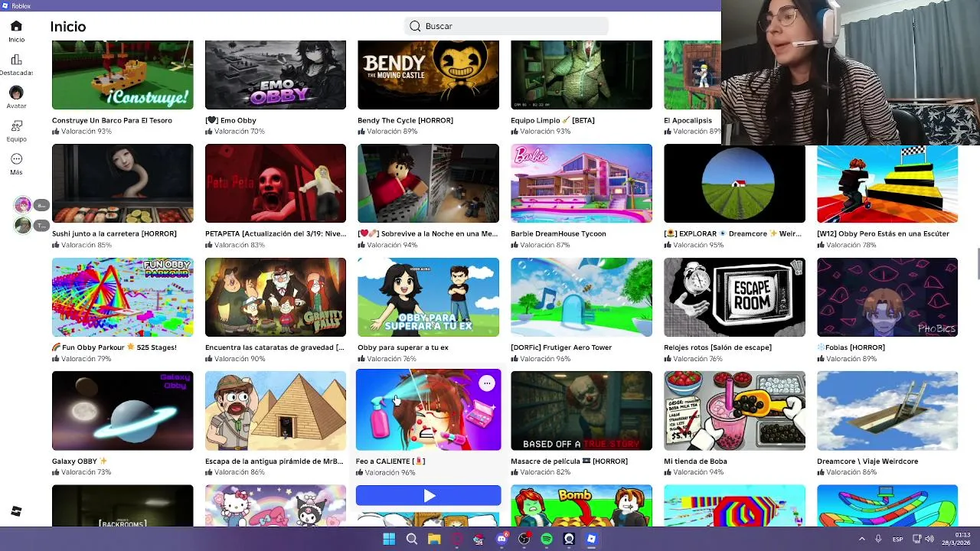980x551 pixels.
Task: Open Sobrevive a la Noche thumbnail
Action: pyautogui.click(x=428, y=183)
